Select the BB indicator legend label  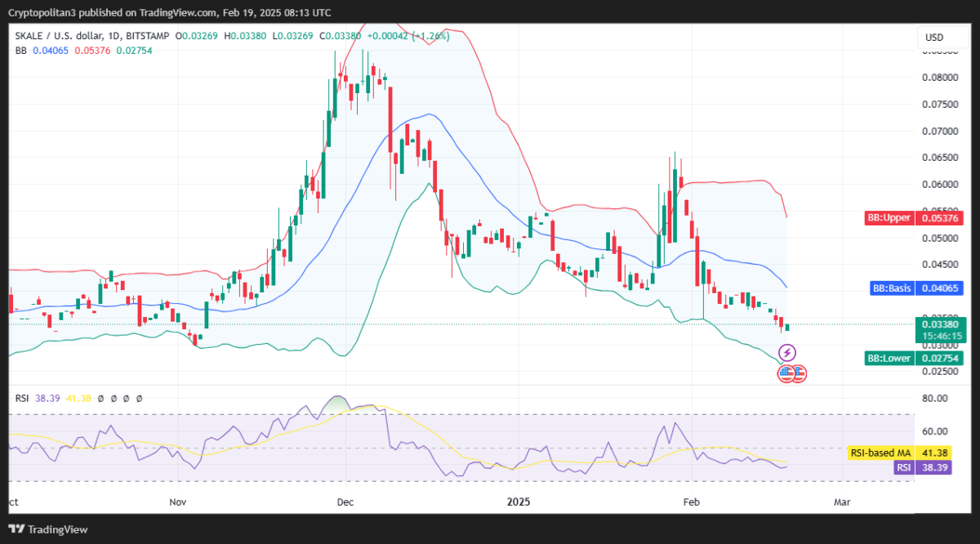click(x=21, y=51)
